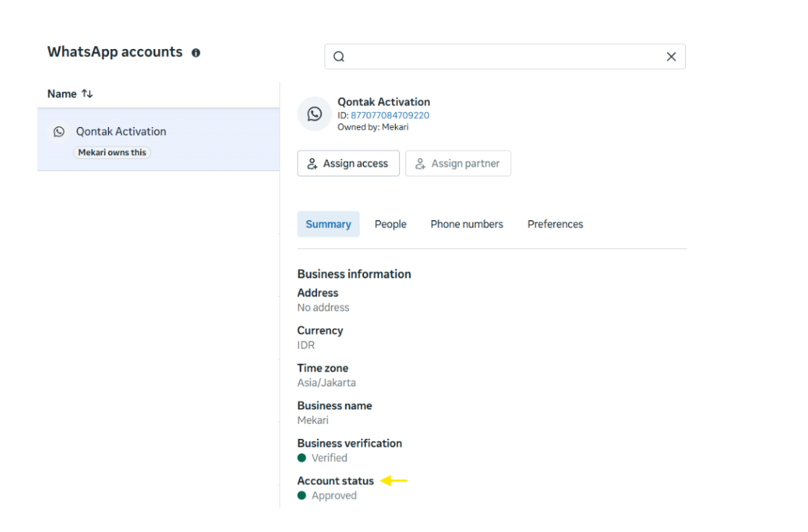The image size is (808, 532).
Task: Click the Assign access button
Action: click(348, 163)
